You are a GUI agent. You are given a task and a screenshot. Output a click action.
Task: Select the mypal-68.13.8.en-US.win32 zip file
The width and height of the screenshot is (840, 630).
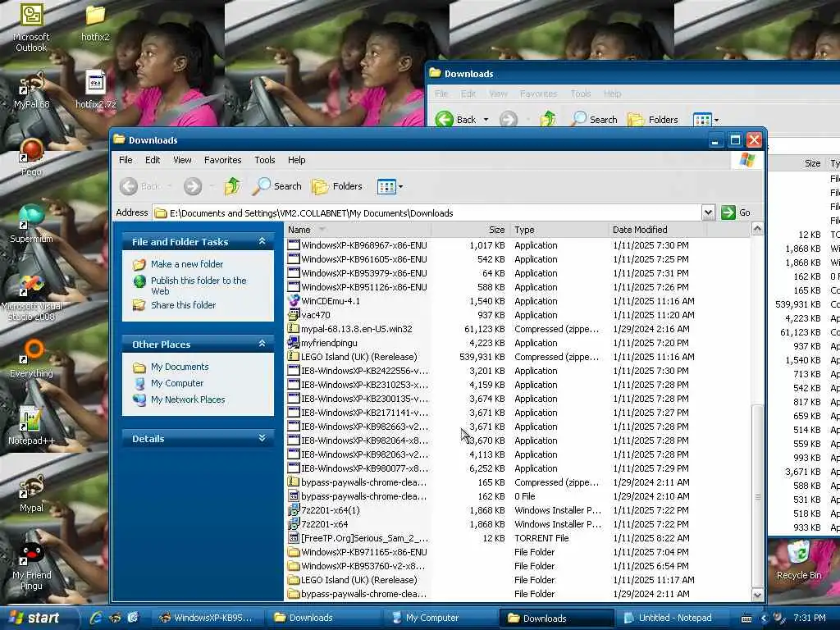[357, 329]
